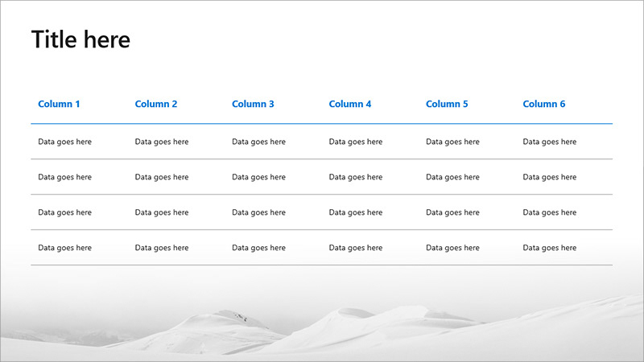The height and width of the screenshot is (362, 644).
Task: Select the Column 6 header cell
Action: [544, 104]
